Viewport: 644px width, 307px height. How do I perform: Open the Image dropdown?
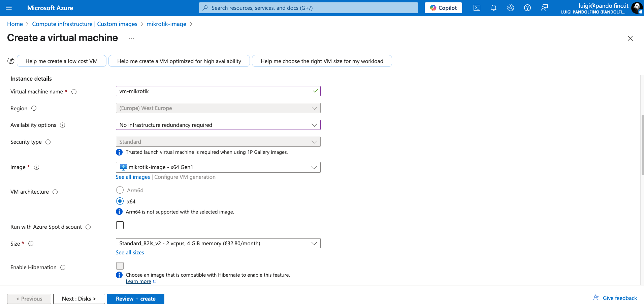pos(218,167)
